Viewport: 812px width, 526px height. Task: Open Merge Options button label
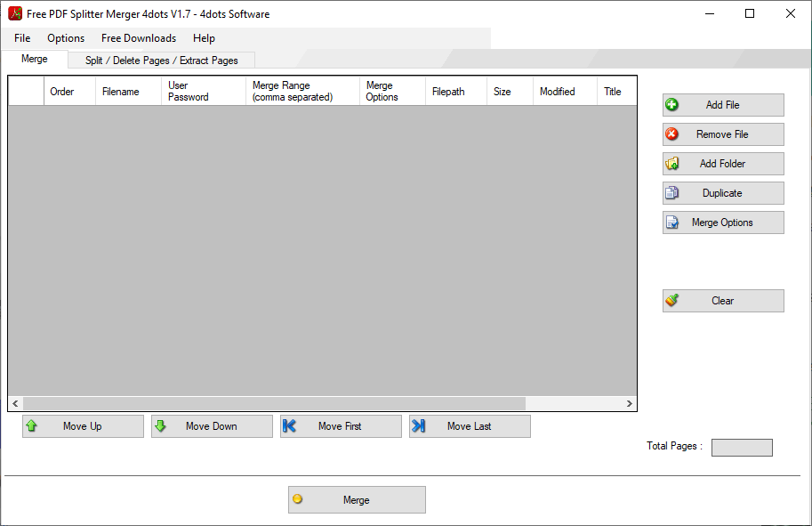point(722,223)
